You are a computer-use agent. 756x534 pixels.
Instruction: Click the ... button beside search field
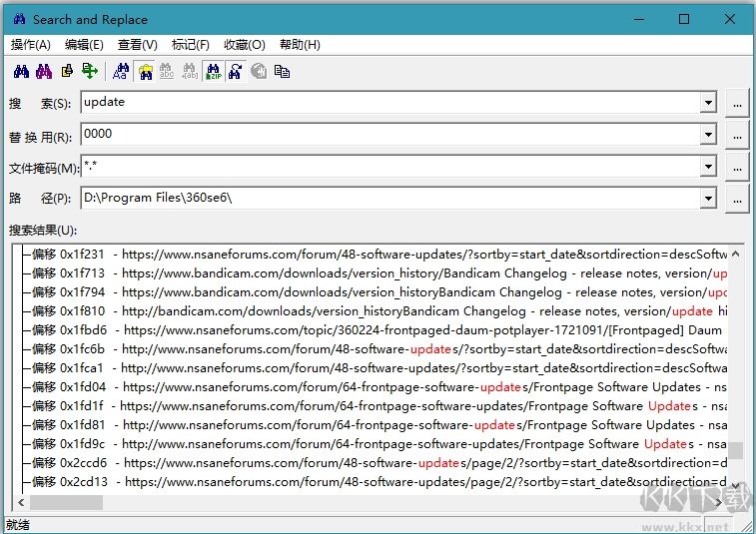737,103
